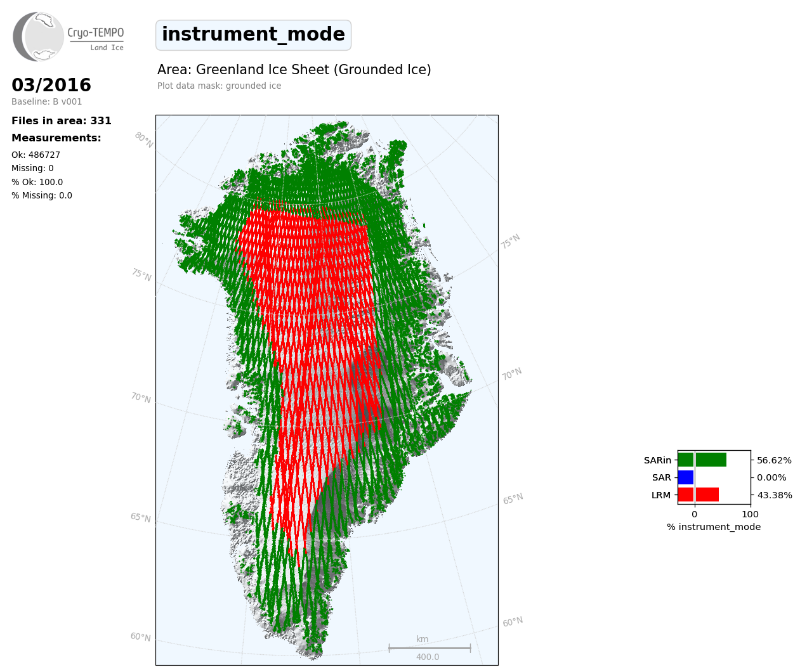Click '% Ok: 100.0' value
This screenshot has width=807, height=672.
tap(37, 183)
